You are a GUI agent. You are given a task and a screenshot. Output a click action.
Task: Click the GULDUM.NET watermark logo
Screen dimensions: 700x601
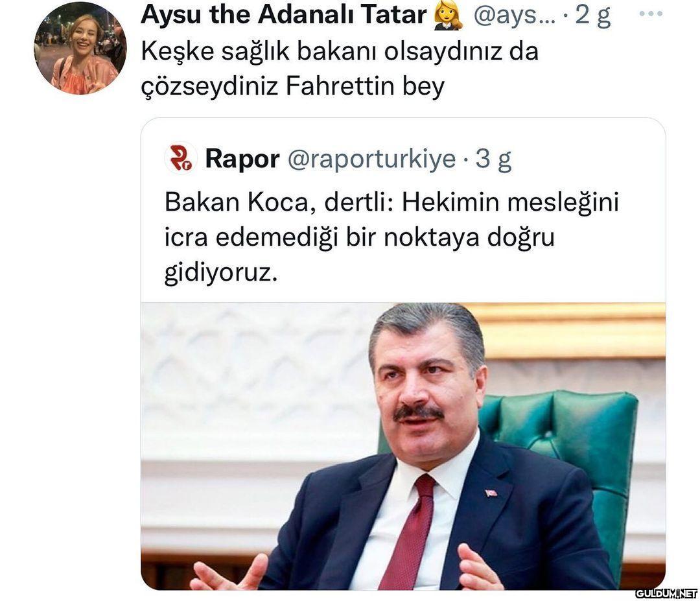tap(666, 594)
